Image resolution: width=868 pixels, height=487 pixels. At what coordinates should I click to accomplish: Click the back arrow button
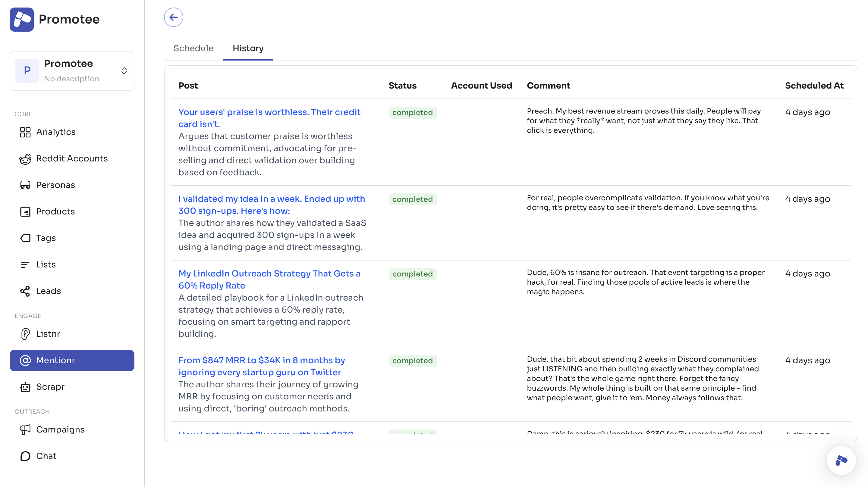point(173,17)
